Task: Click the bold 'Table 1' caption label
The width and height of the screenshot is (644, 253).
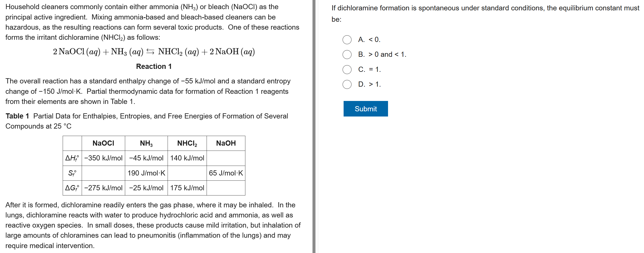Action: (17, 116)
